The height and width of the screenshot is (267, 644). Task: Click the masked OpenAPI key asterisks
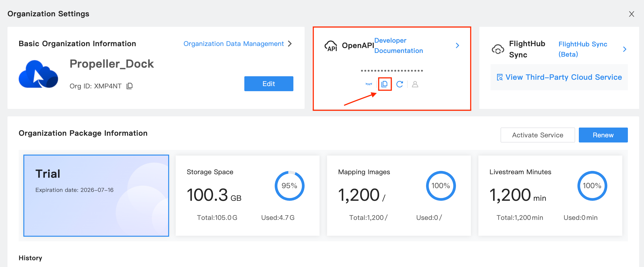[392, 71]
